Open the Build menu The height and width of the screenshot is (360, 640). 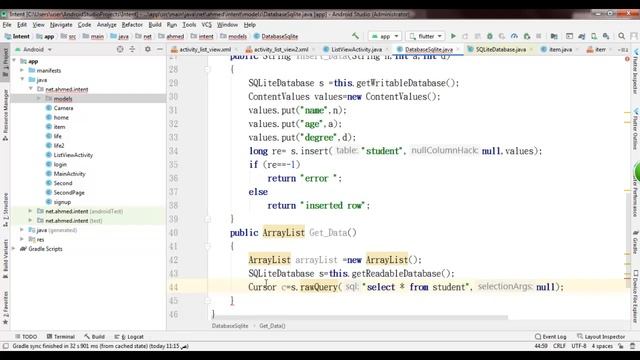pos(155,25)
